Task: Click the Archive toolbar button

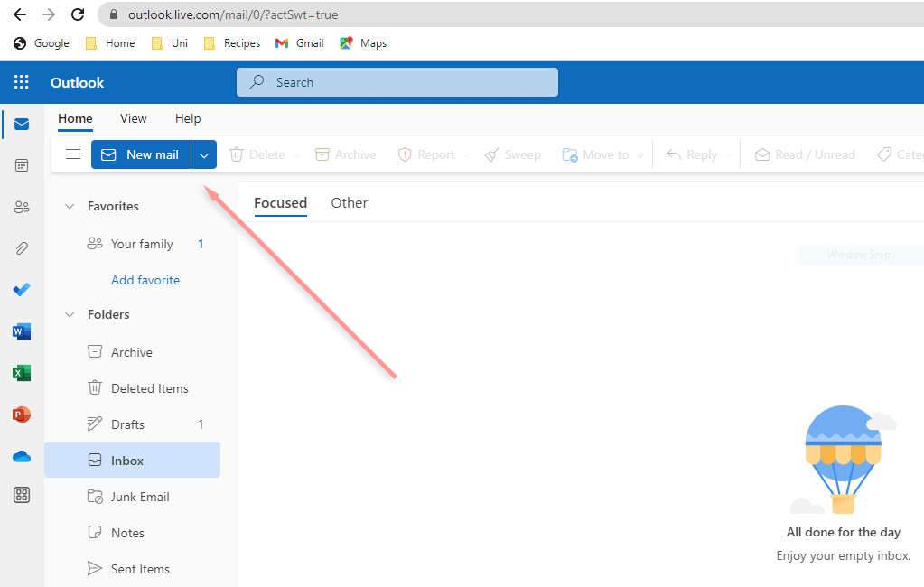Action: point(346,154)
